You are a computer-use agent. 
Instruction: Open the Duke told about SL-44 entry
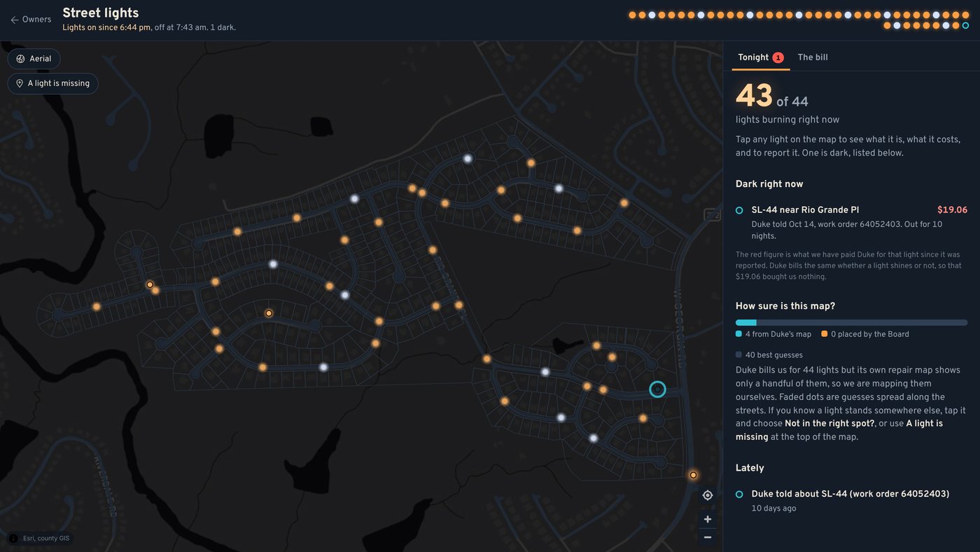851,500
